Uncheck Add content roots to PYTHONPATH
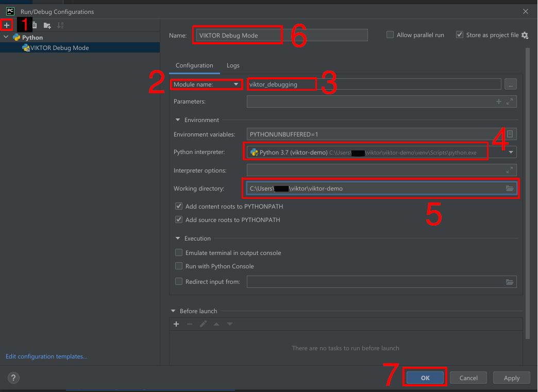Viewport: 538px width, 392px height. [179, 207]
